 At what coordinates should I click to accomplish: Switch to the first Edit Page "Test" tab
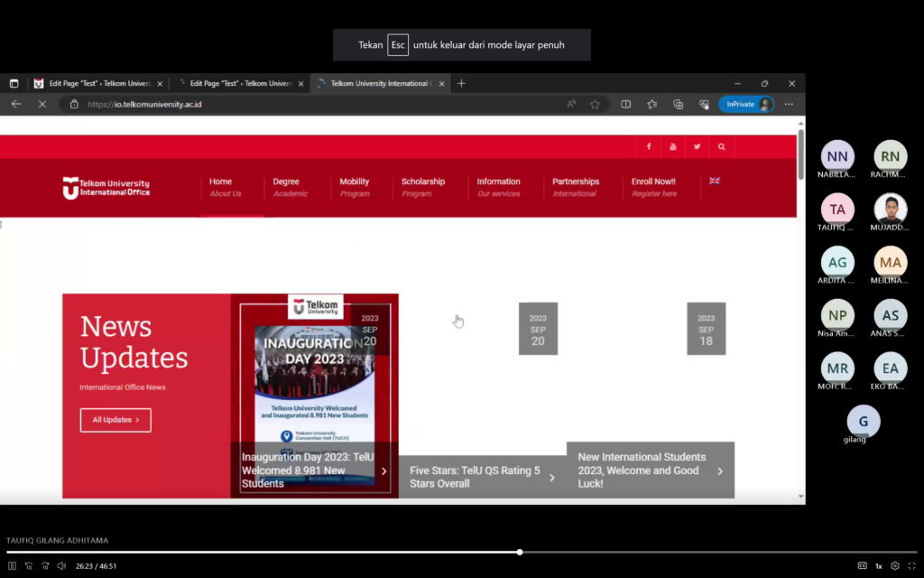click(x=98, y=84)
